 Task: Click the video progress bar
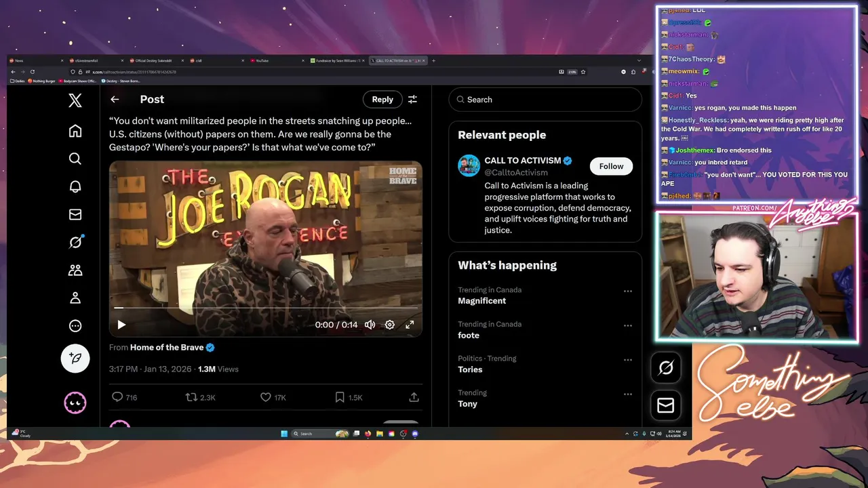coord(265,308)
